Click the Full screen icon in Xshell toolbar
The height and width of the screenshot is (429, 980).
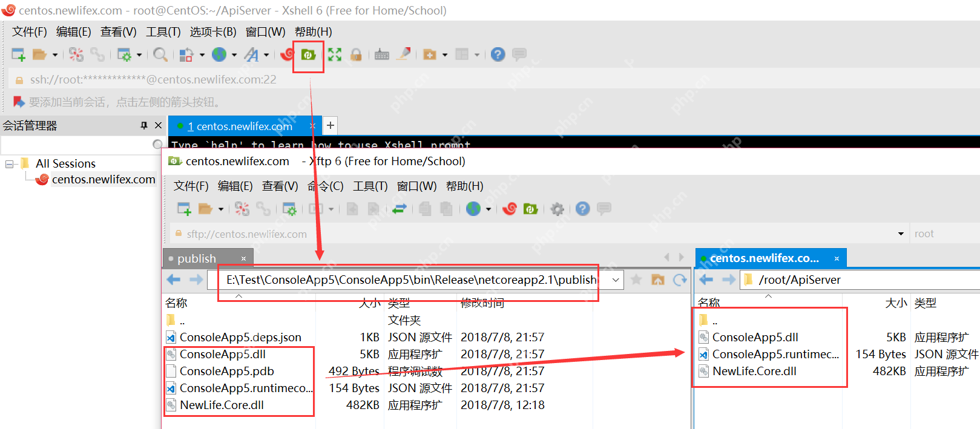click(335, 54)
